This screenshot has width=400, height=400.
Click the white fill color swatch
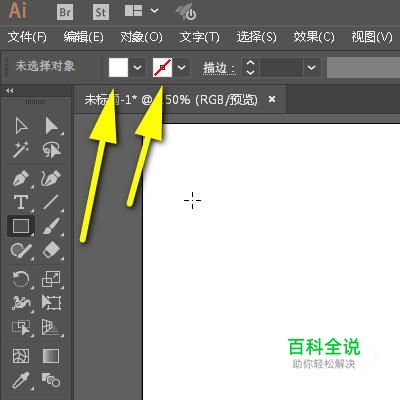(x=118, y=67)
